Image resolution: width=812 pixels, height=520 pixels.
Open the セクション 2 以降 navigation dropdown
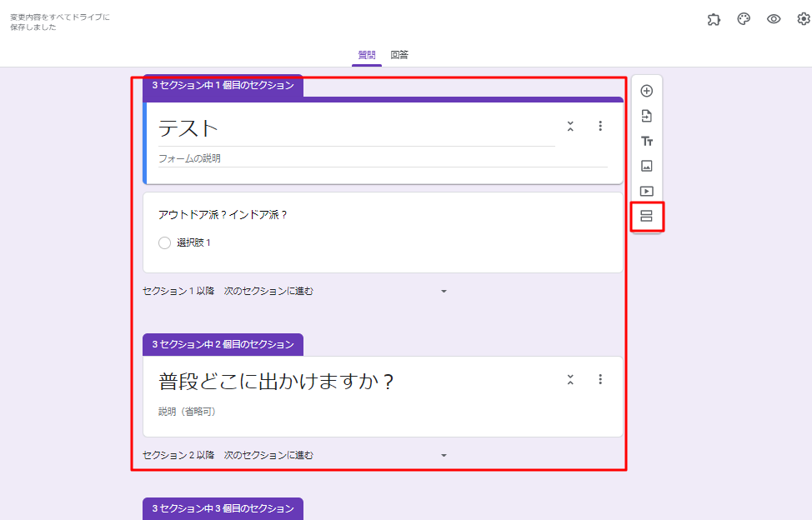pos(444,456)
